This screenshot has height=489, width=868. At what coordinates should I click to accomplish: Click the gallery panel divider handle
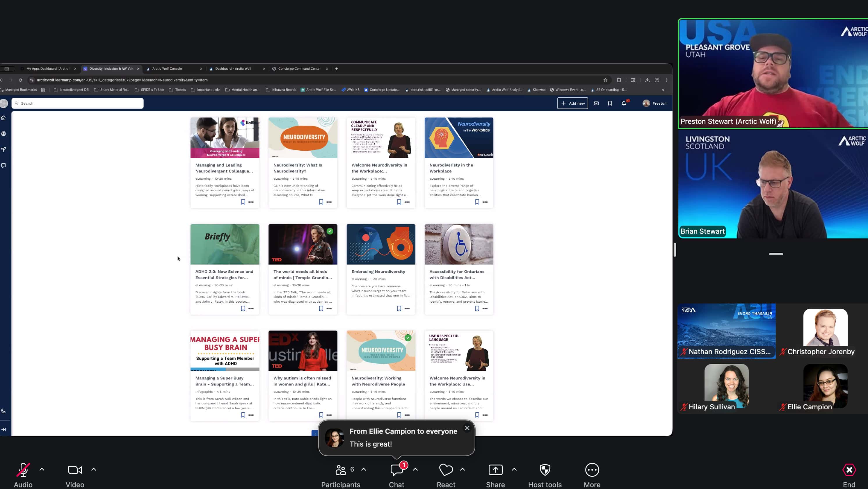(x=675, y=250)
